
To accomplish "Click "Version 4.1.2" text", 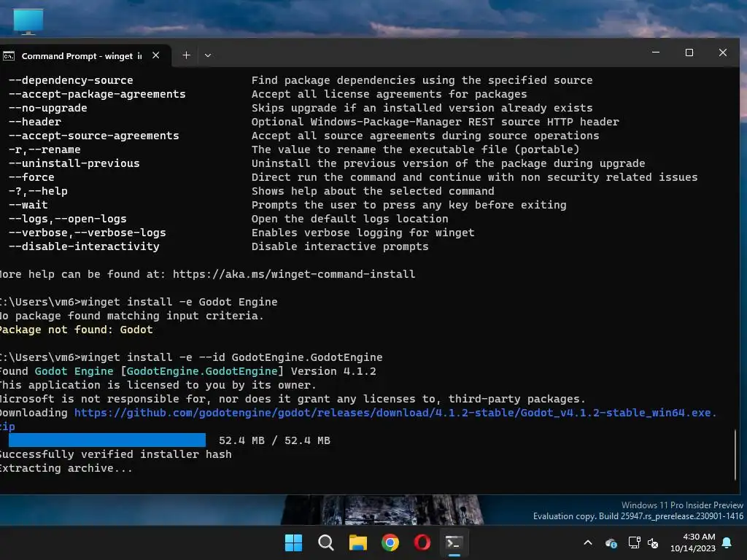I will click(333, 371).
